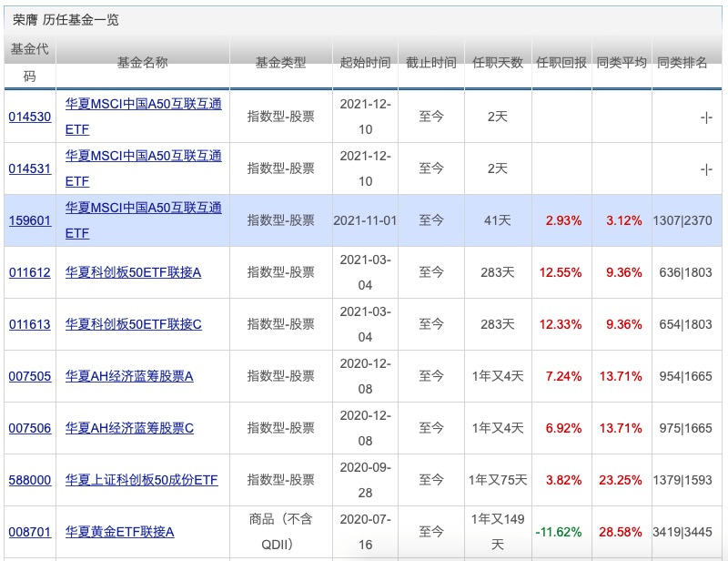The image size is (728, 561).
Task: Click the 起始时间 column header
Action: click(x=365, y=63)
